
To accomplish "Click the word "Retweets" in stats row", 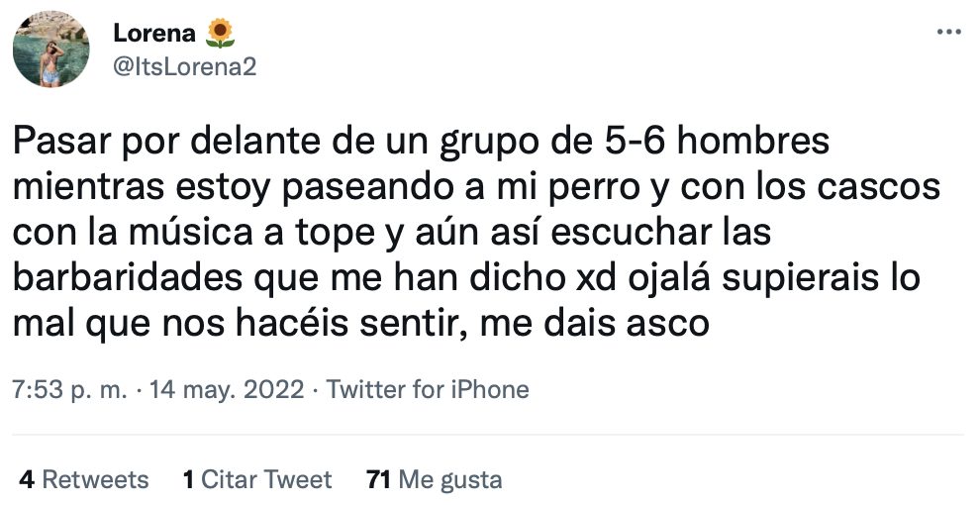I will 95,480.
